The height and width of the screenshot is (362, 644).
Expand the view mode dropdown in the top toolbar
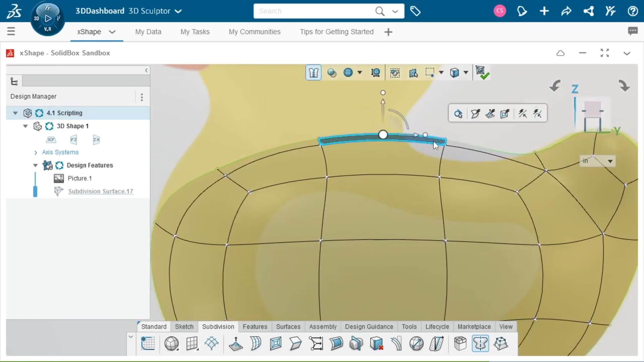(x=467, y=72)
